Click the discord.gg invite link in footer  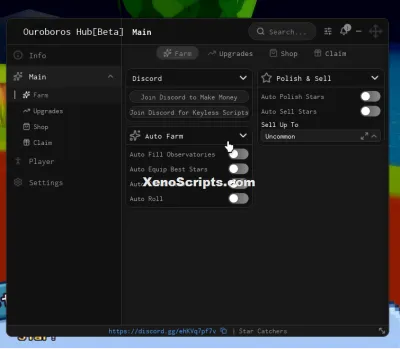[162, 331]
